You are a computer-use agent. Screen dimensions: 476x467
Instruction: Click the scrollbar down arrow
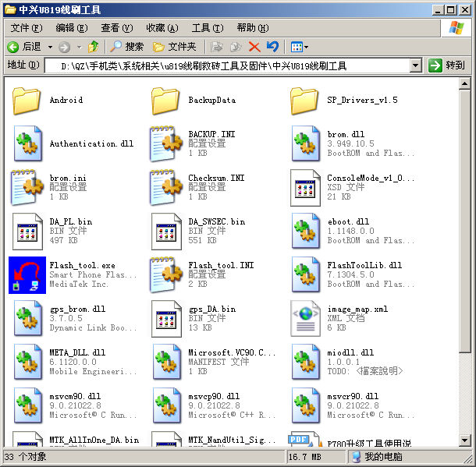click(x=464, y=440)
